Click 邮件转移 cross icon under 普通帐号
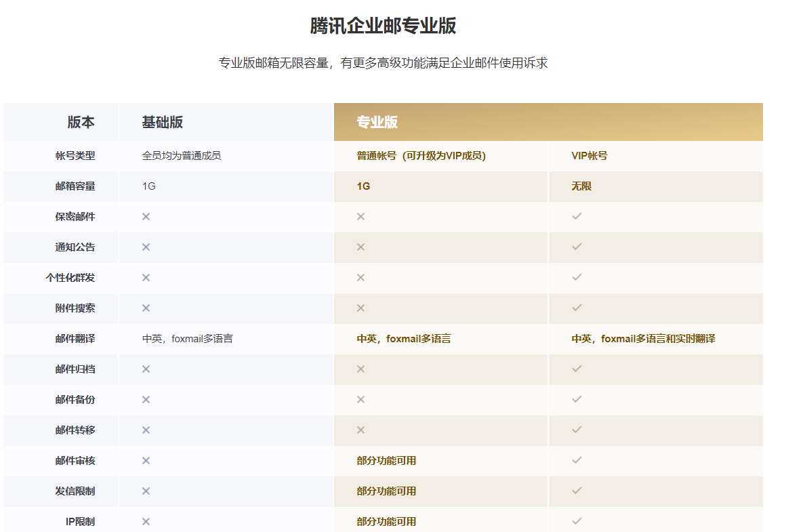The width and height of the screenshot is (786, 532). pos(361,430)
